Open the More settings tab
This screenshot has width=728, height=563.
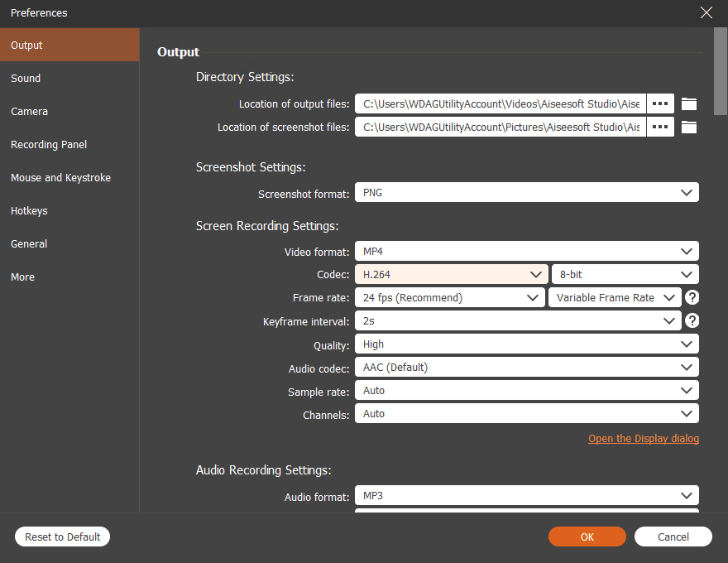[x=69, y=277]
